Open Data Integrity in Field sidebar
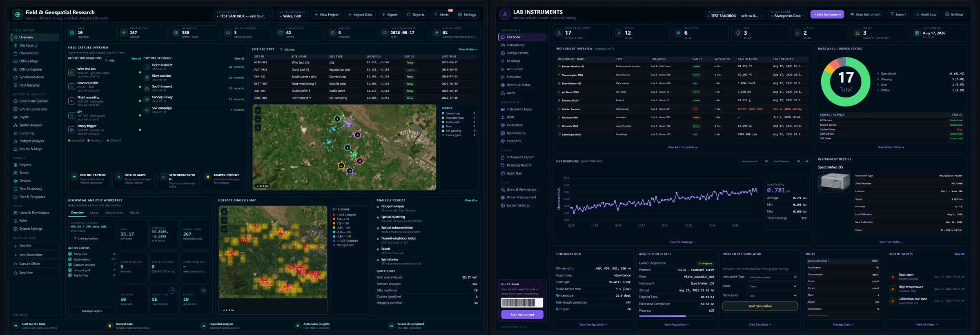This screenshot has height=335, width=980. coord(29,85)
